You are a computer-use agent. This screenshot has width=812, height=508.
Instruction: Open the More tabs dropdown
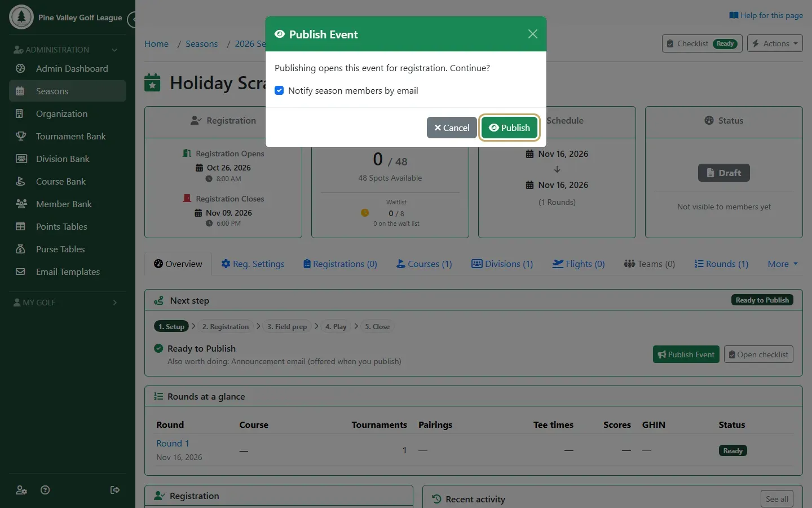point(783,264)
